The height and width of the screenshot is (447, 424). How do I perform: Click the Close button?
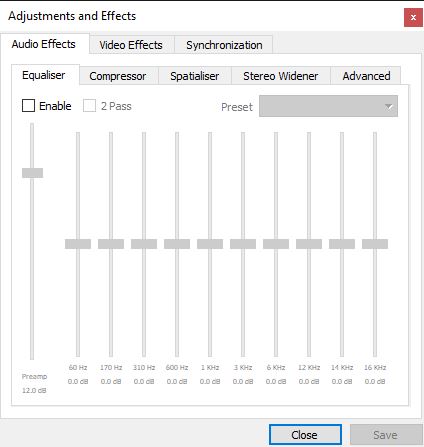(x=305, y=435)
